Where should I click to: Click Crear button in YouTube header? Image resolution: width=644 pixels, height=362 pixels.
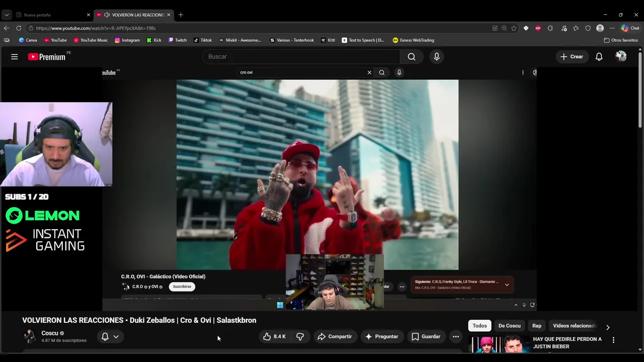(x=571, y=57)
